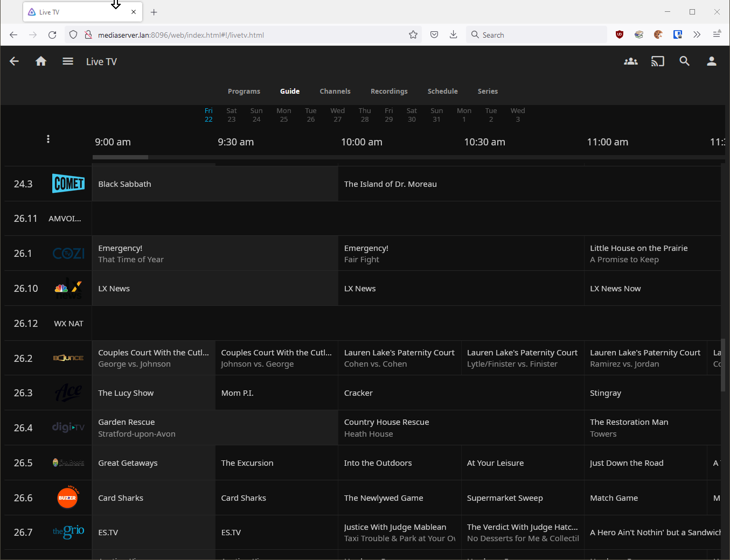This screenshot has width=730, height=560.
Task: Open SyncPlay with the group icon
Action: [630, 61]
